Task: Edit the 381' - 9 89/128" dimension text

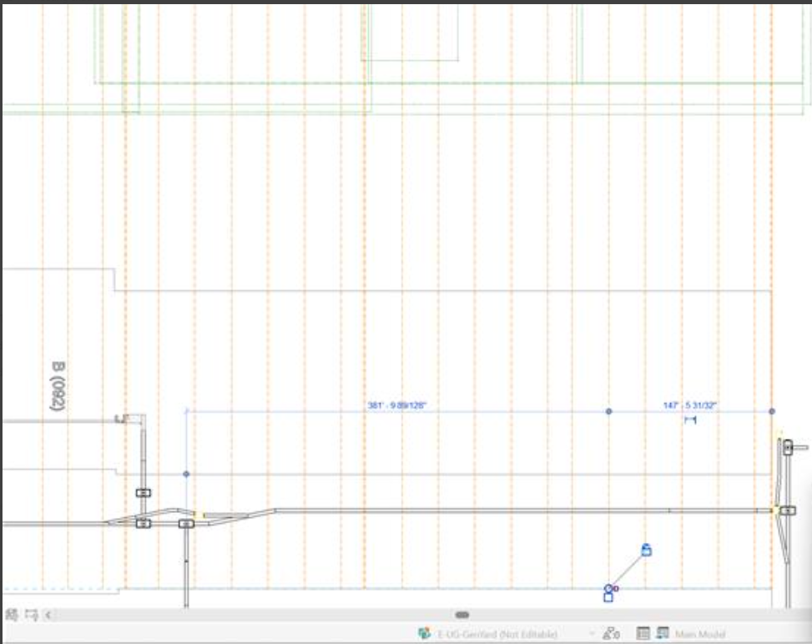Action: (396, 405)
